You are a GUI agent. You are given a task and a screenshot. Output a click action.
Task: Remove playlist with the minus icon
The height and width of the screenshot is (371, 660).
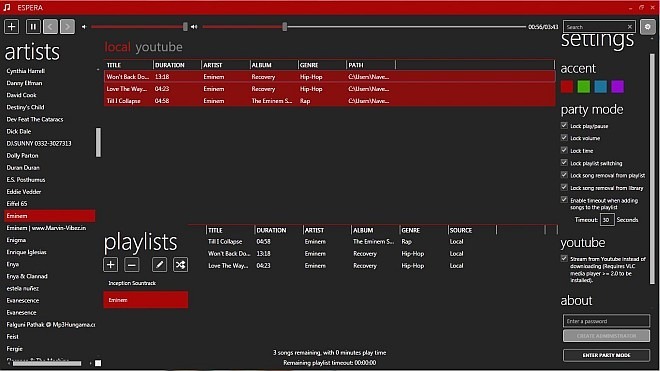(x=131, y=264)
